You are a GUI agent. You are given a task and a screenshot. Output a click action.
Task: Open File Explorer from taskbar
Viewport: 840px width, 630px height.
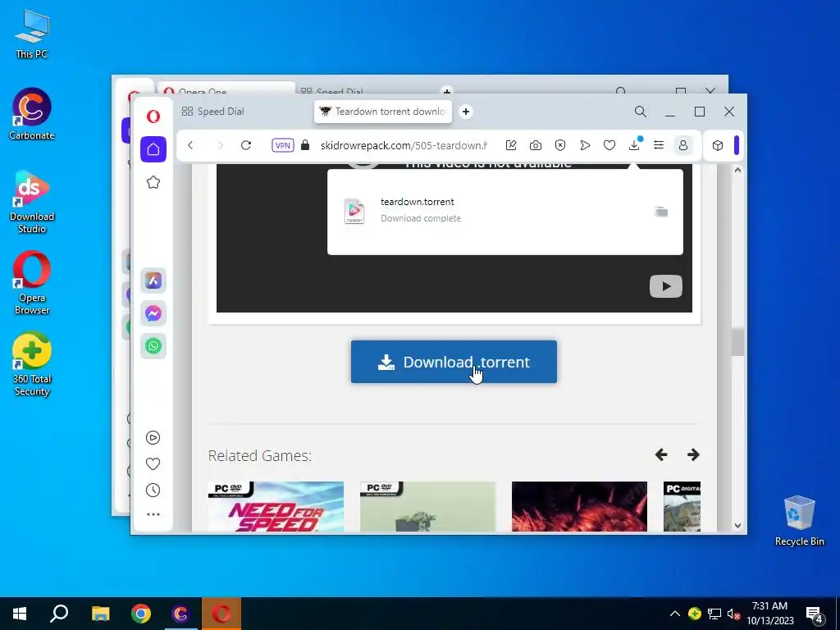(100, 614)
